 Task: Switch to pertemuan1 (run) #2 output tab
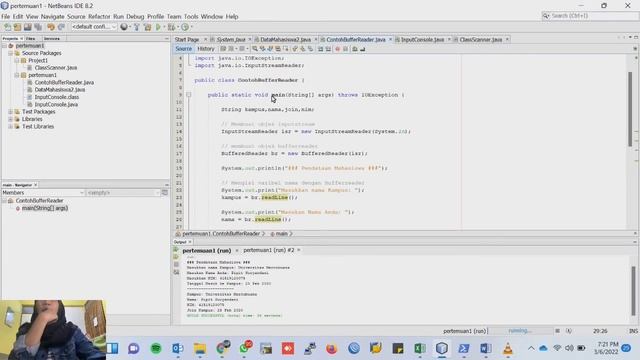click(x=269, y=250)
